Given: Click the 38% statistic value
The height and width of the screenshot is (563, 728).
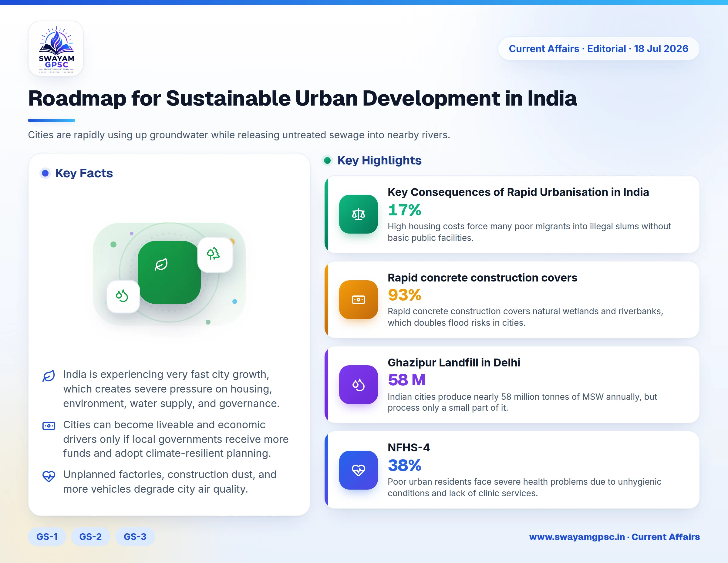Looking at the screenshot, I should click(x=404, y=465).
